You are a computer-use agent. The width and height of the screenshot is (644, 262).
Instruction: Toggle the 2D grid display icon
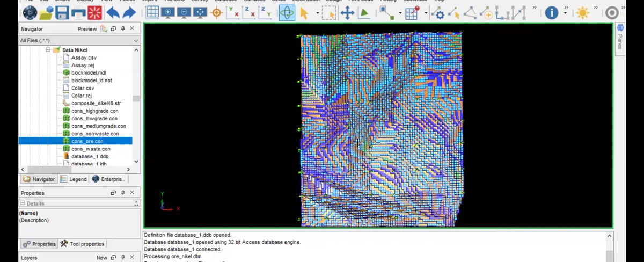(x=152, y=12)
